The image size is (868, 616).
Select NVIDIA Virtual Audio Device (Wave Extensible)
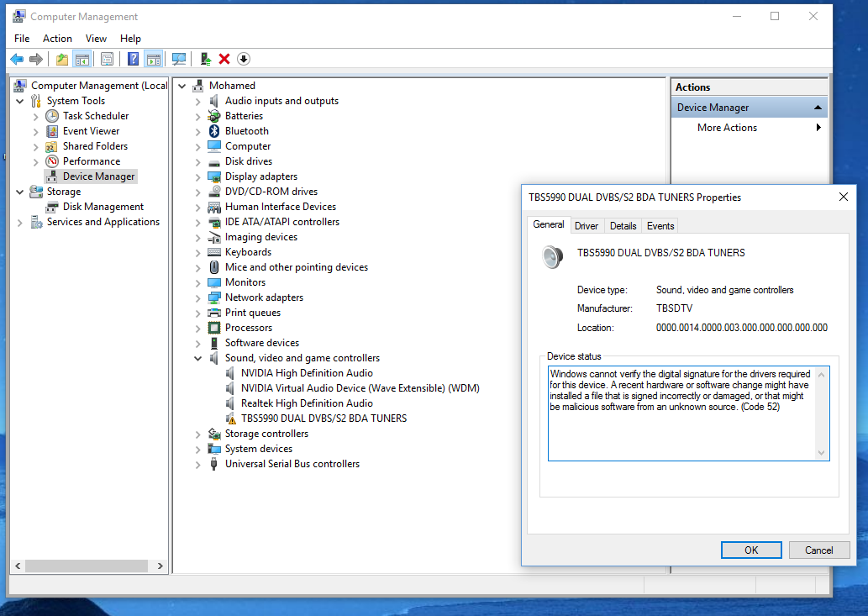[360, 388]
